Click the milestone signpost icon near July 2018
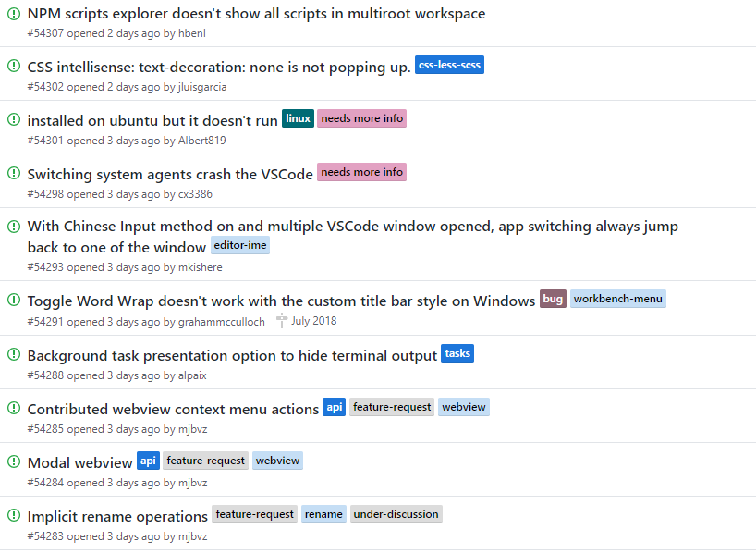 (x=282, y=321)
